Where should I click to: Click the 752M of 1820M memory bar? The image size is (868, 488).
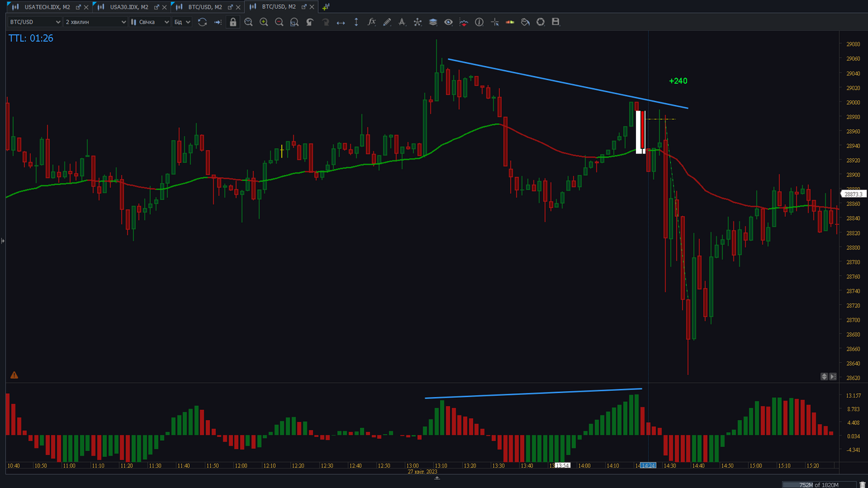pos(819,485)
